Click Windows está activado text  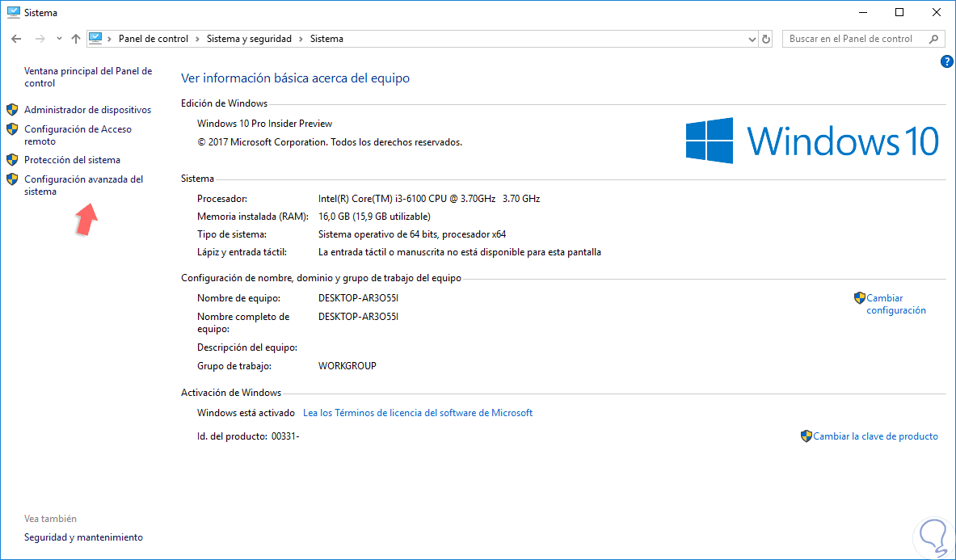246,413
